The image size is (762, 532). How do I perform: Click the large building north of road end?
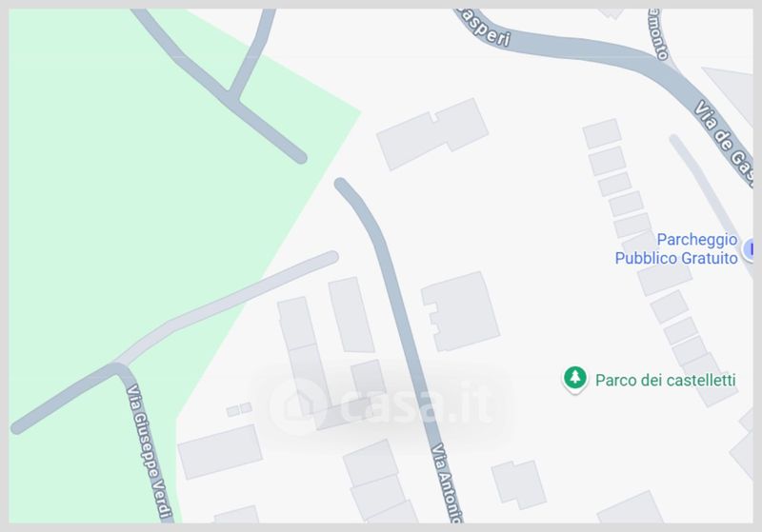point(432,134)
